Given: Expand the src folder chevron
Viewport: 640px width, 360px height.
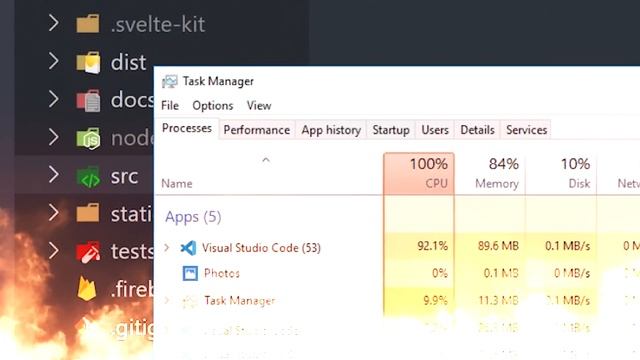Looking at the screenshot, I should pos(53,175).
